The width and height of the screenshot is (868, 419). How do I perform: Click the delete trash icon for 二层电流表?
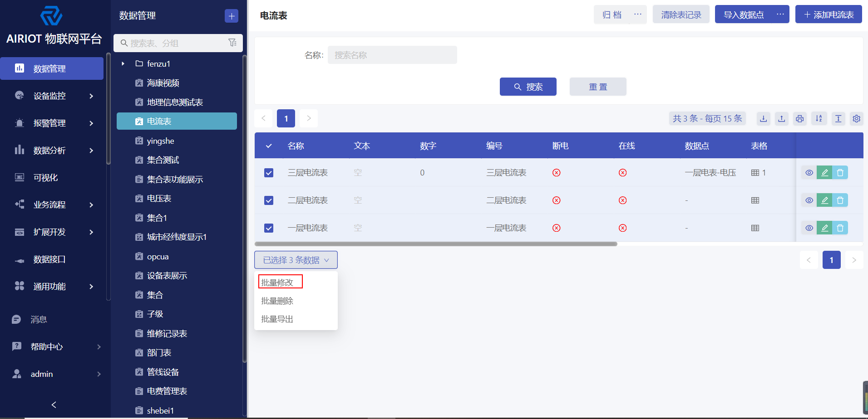tap(840, 200)
